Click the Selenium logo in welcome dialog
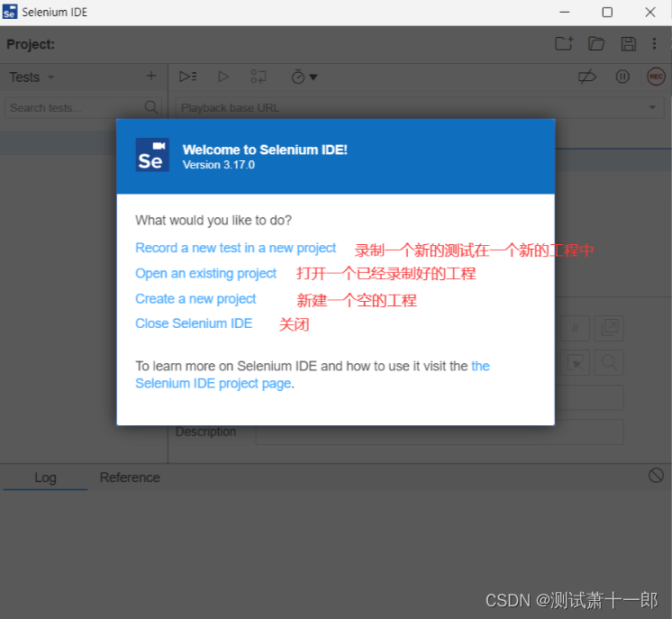This screenshot has height=619, width=672. click(x=152, y=155)
